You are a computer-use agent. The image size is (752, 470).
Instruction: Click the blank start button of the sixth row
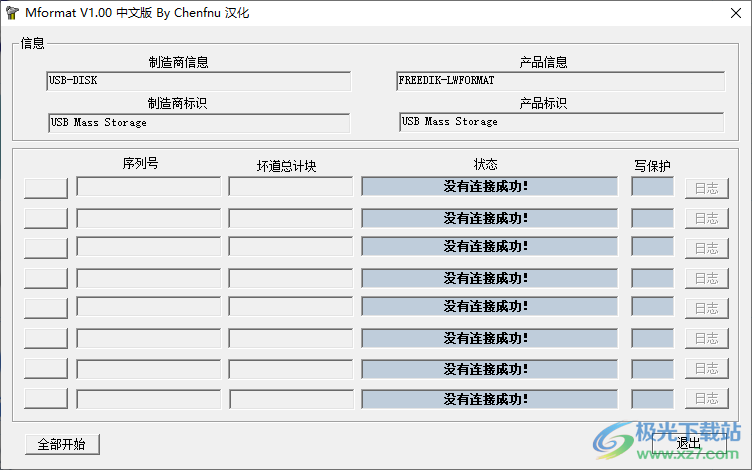[46, 339]
